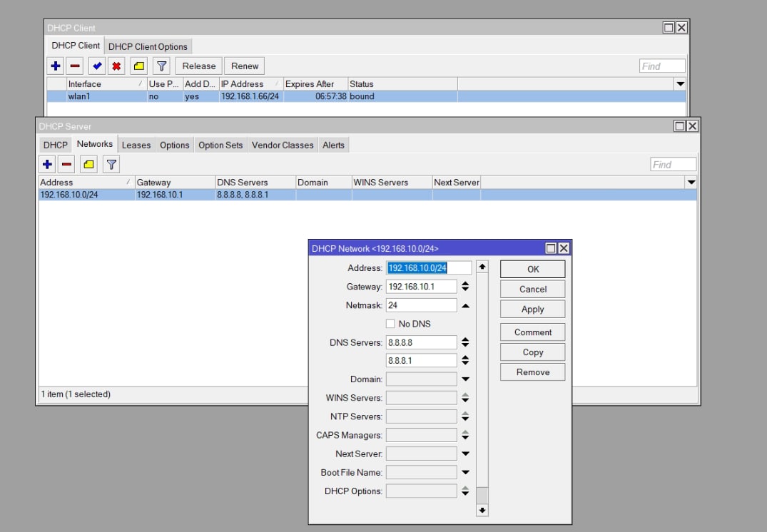
Task: Open comment icon in DHCP Client toolbar
Action: (x=139, y=66)
